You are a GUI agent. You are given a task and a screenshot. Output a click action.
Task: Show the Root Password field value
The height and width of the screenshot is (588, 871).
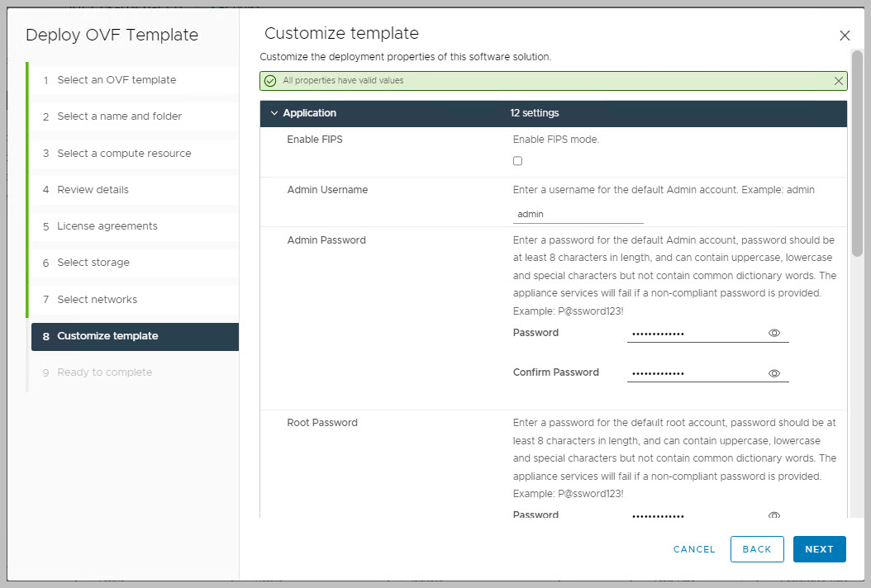click(774, 515)
